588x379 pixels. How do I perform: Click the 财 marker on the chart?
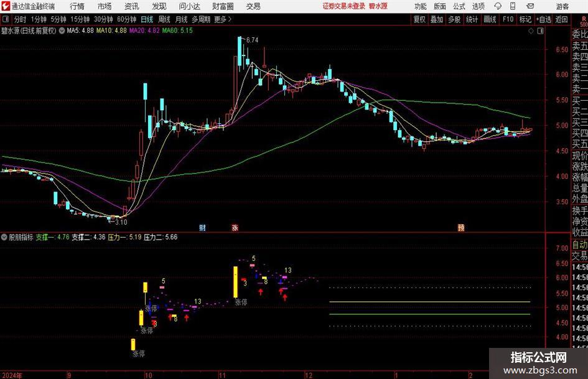coord(202,228)
